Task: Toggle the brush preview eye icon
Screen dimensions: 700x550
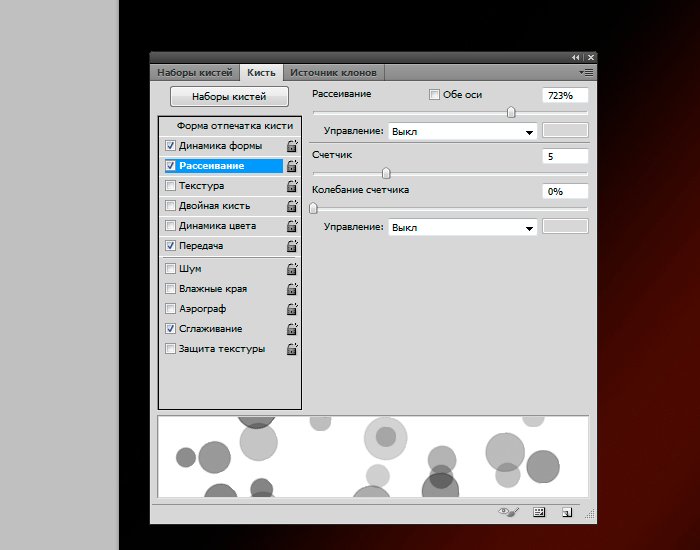Action: [510, 512]
